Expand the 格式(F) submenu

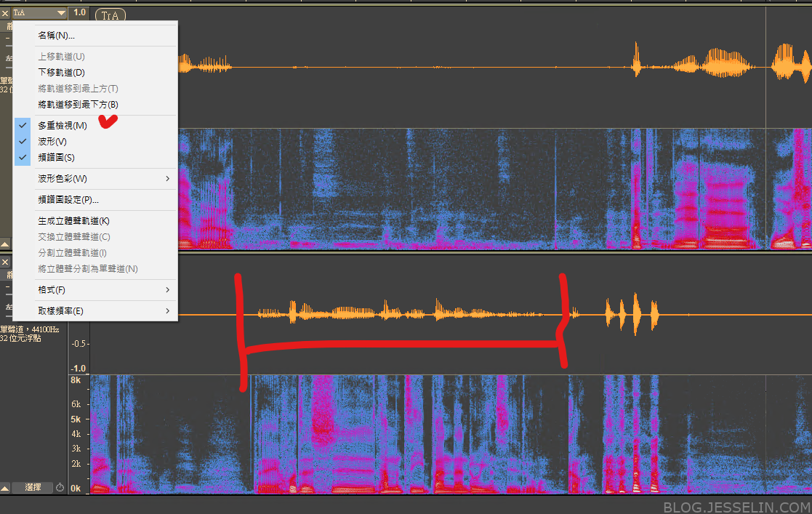95,289
